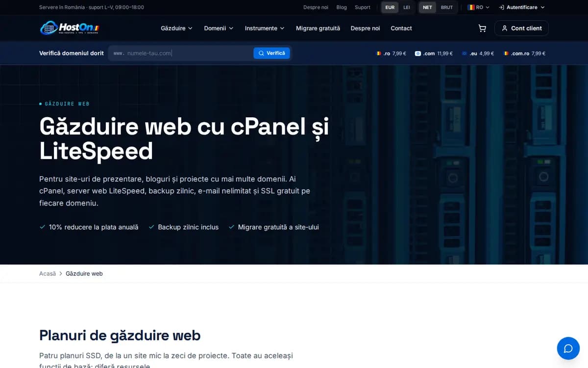Click the .com.ro domain flag icon
Screen dimensions: 588x368
[x=506, y=53]
